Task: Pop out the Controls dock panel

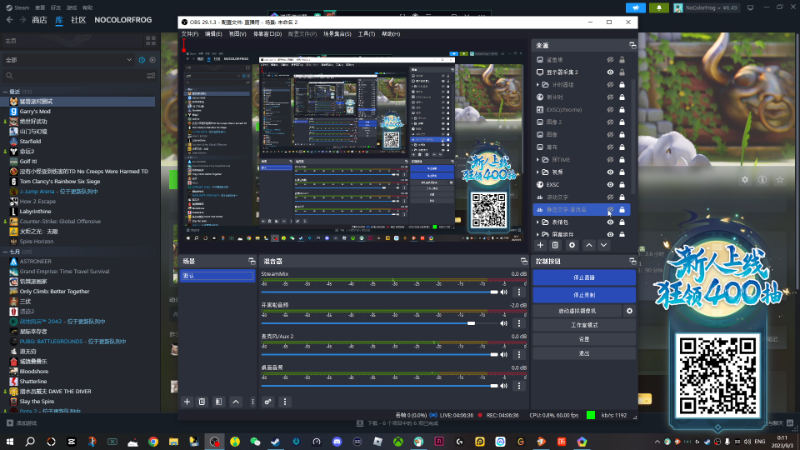Action: tap(633, 261)
